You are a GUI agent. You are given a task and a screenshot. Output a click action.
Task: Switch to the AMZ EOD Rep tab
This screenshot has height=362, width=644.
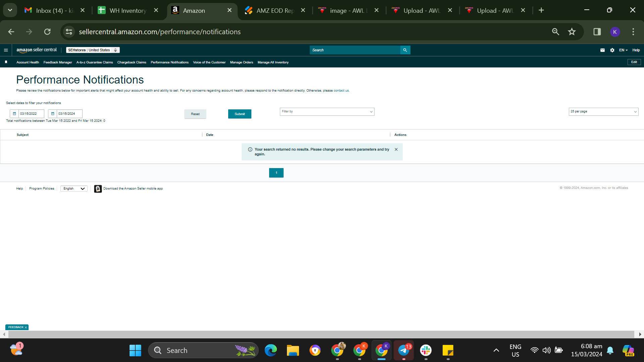(275, 10)
